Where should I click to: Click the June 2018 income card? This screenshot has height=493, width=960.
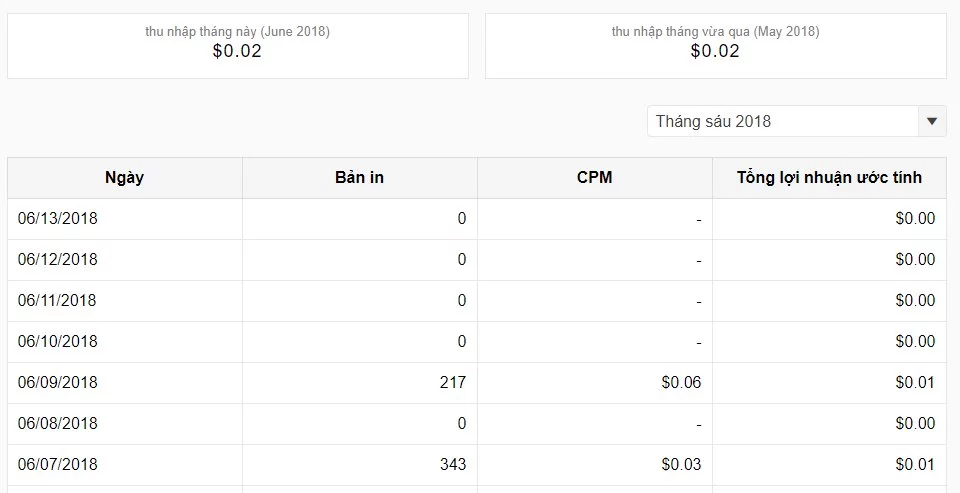click(x=237, y=46)
